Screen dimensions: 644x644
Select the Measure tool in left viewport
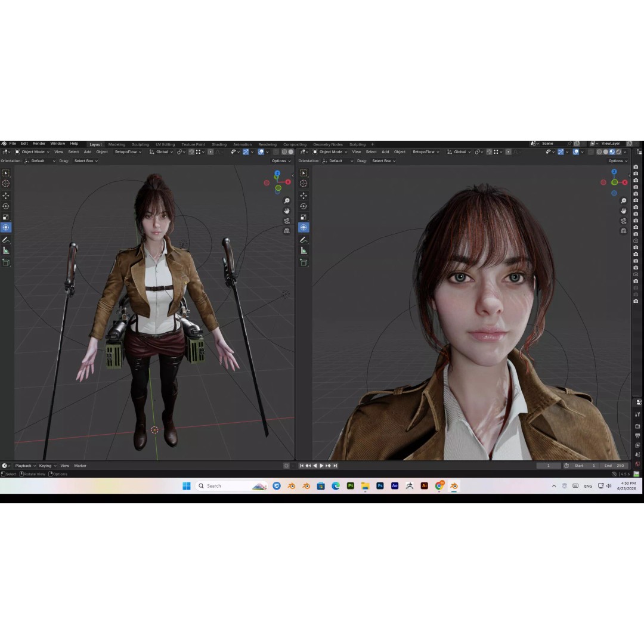coord(6,250)
